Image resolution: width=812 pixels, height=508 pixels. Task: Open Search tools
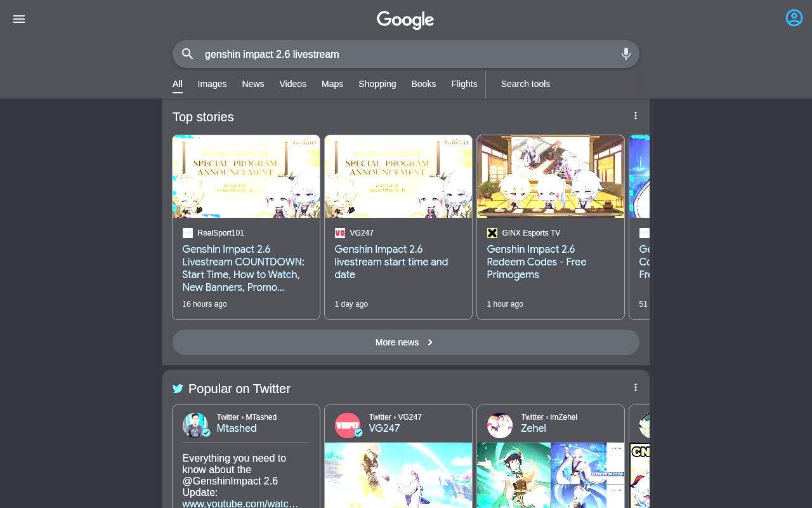525,84
